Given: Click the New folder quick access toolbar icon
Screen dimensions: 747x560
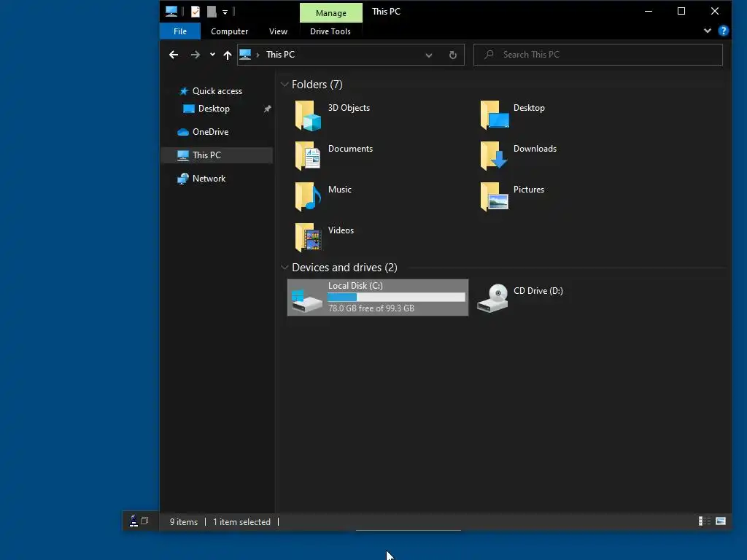Looking at the screenshot, I should (212, 12).
